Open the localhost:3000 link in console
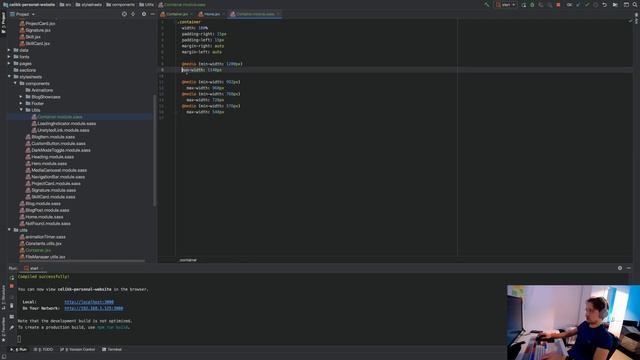The image size is (640, 360). 89,302
